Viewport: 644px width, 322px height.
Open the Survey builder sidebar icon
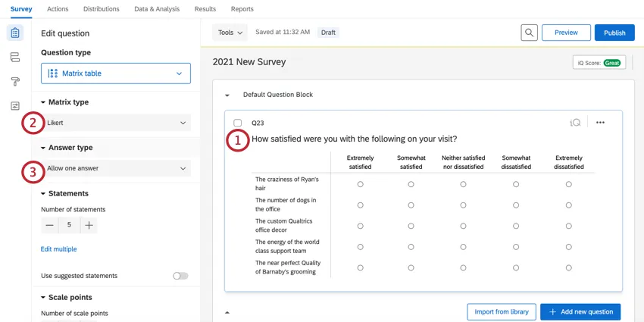pyautogui.click(x=15, y=33)
